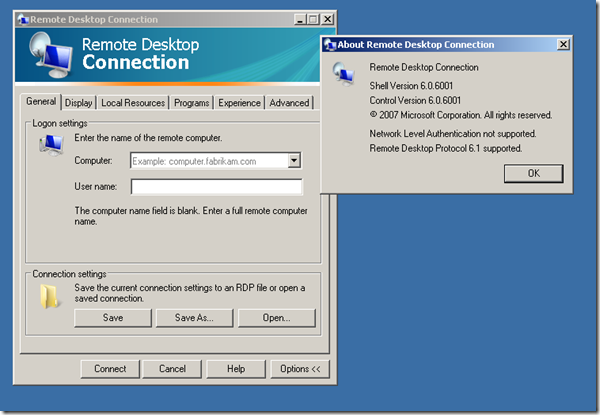The image size is (600, 415).
Task: Click the 'Control Version 6.0.6001' text
Action: pyautogui.click(x=415, y=101)
